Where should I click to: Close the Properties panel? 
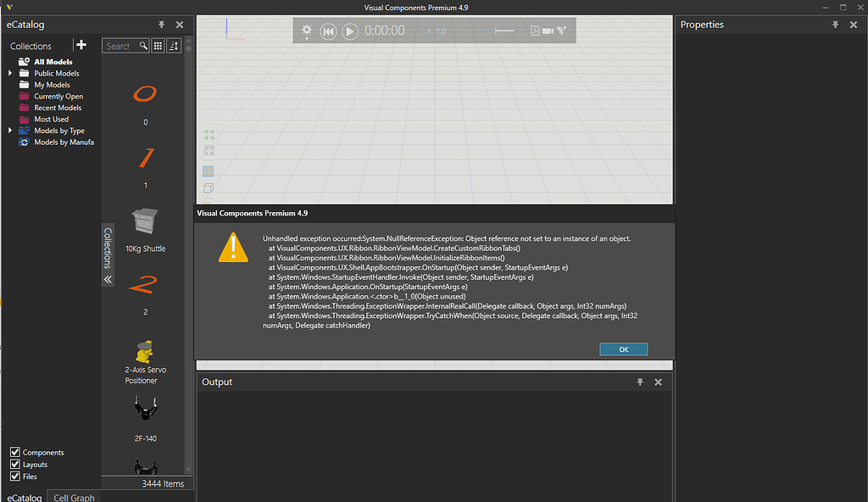(x=854, y=25)
